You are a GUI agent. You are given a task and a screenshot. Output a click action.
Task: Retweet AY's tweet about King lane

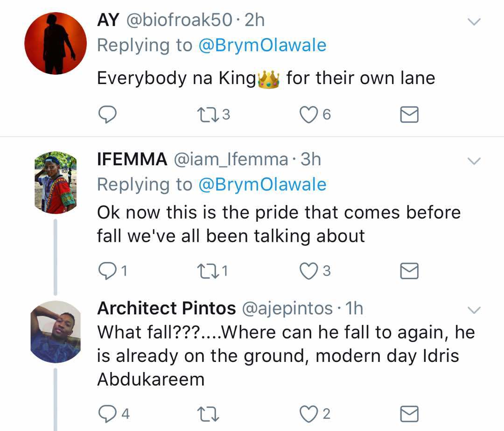click(x=207, y=114)
